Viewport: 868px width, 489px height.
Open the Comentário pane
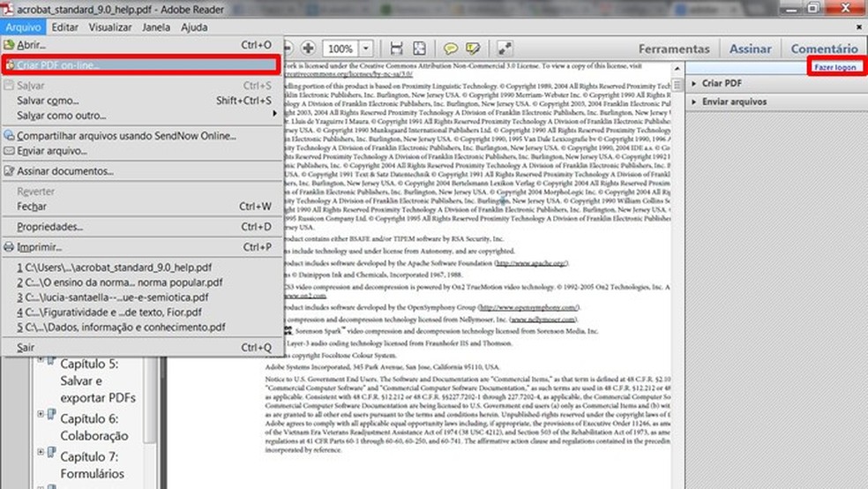point(824,49)
